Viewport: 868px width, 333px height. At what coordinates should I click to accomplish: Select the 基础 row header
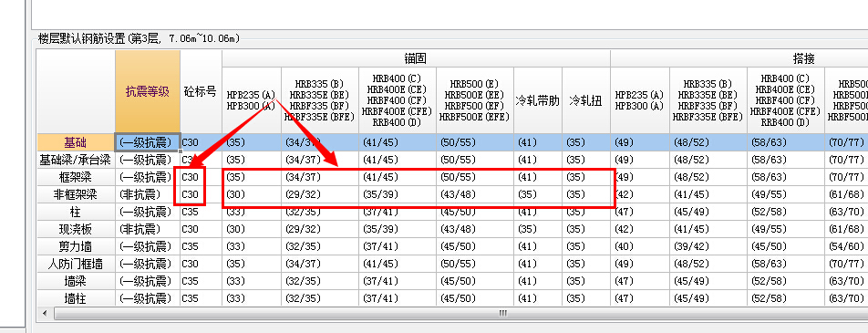coord(76,143)
